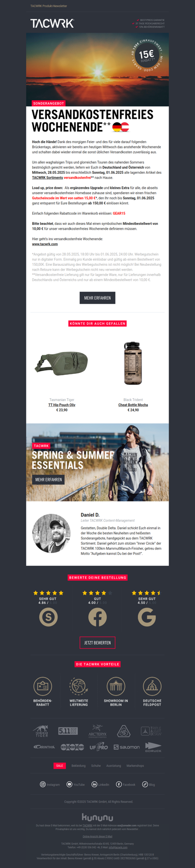195x868 pixels.
Task: Click the Weltweite Lieferung globe icon
Action: click(79, 686)
